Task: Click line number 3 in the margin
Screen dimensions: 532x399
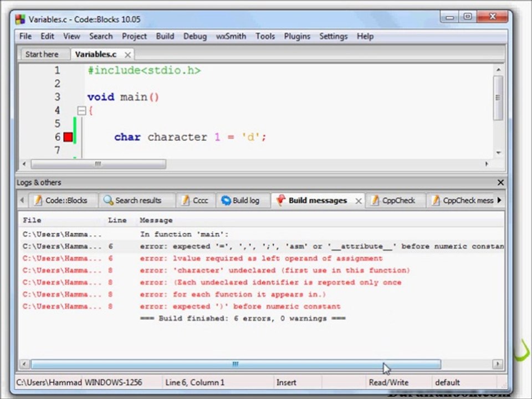Action: [57, 97]
